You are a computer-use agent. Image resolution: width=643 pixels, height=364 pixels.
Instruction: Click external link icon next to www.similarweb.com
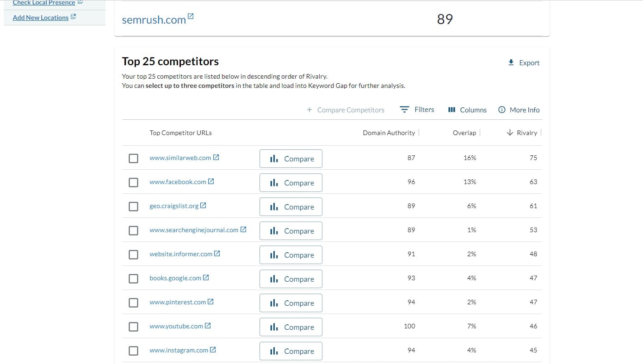click(x=216, y=157)
